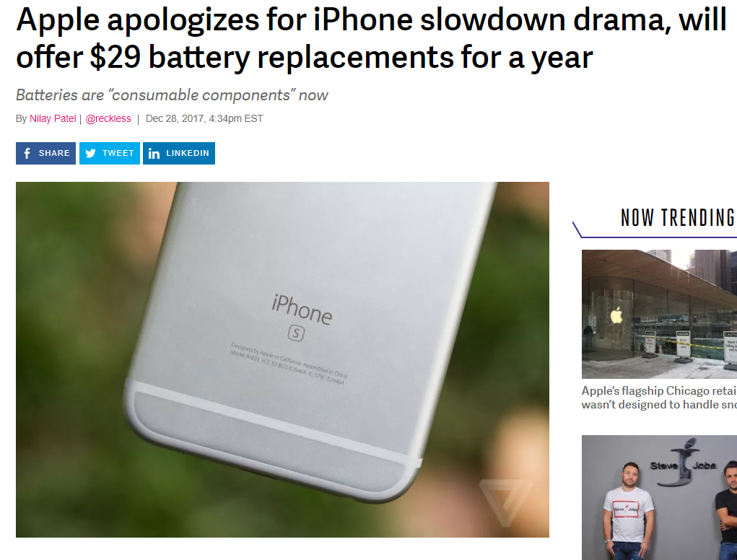The image size is (737, 560).
Task: Click the article headline about iPhone slowdown
Action: point(371,38)
